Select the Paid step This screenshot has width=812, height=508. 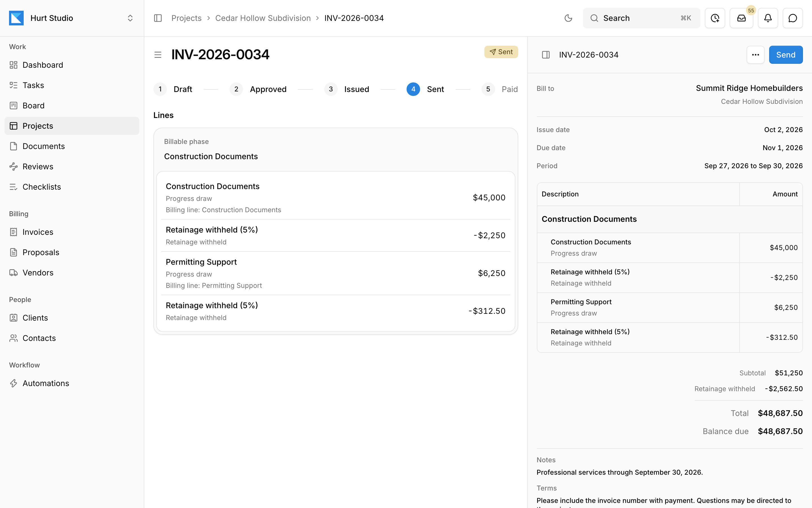pos(500,89)
